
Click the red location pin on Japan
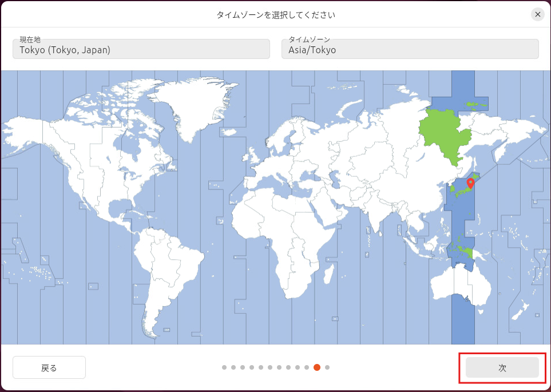tap(470, 184)
